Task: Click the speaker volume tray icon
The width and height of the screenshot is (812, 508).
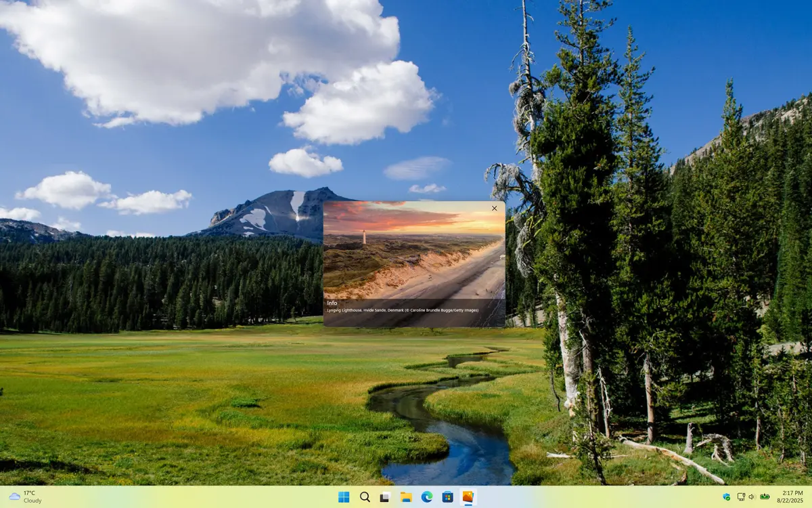Action: [x=752, y=497]
